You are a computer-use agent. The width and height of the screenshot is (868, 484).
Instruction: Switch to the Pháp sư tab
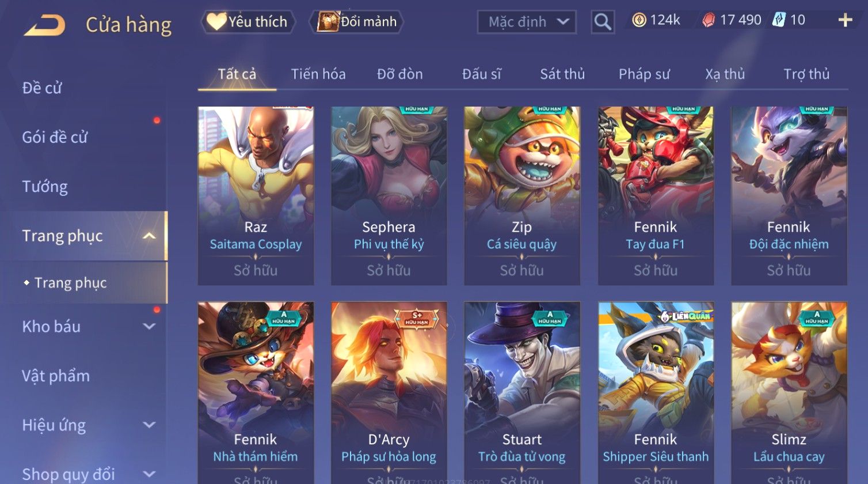[644, 74]
